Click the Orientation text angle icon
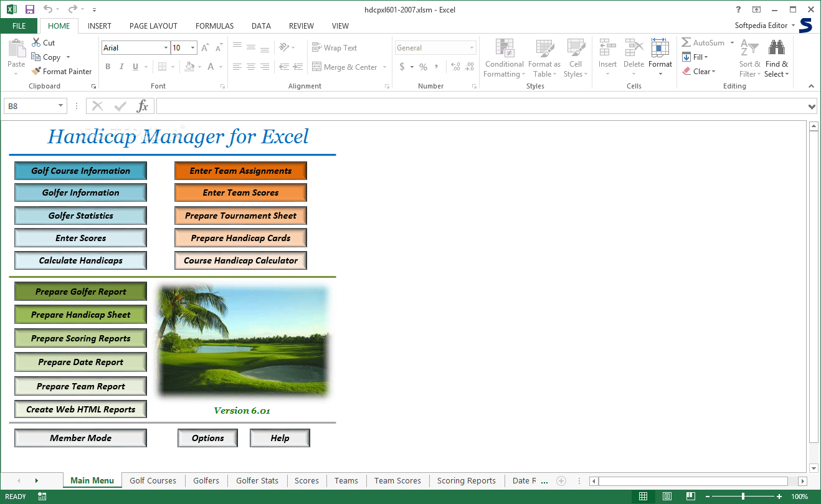This screenshot has width=821, height=504. pos(284,47)
